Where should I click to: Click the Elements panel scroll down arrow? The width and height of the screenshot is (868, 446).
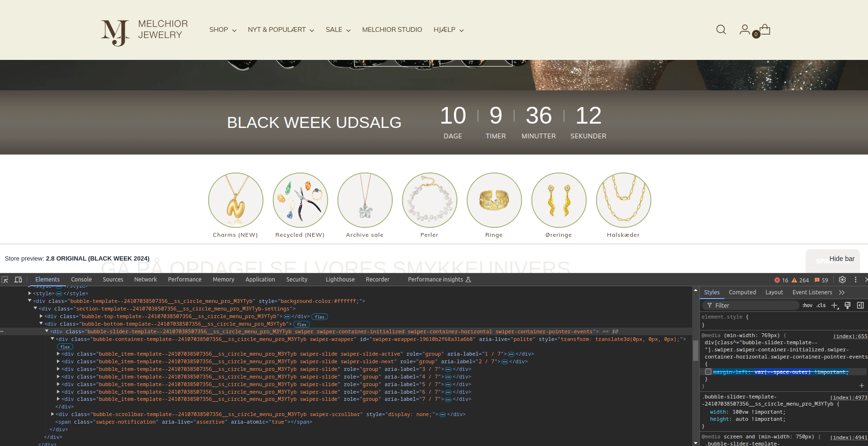(x=695, y=443)
